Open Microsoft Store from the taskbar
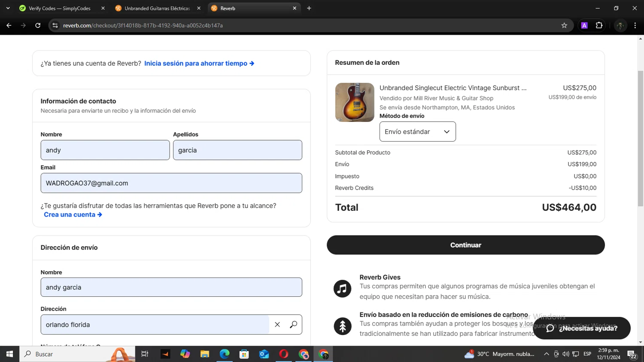The height and width of the screenshot is (362, 644). tap(244, 354)
